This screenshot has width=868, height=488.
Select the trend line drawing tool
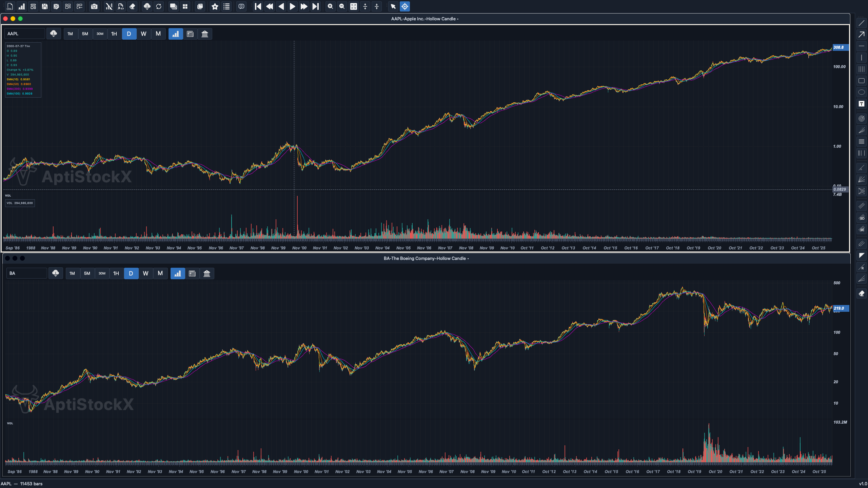tap(861, 23)
